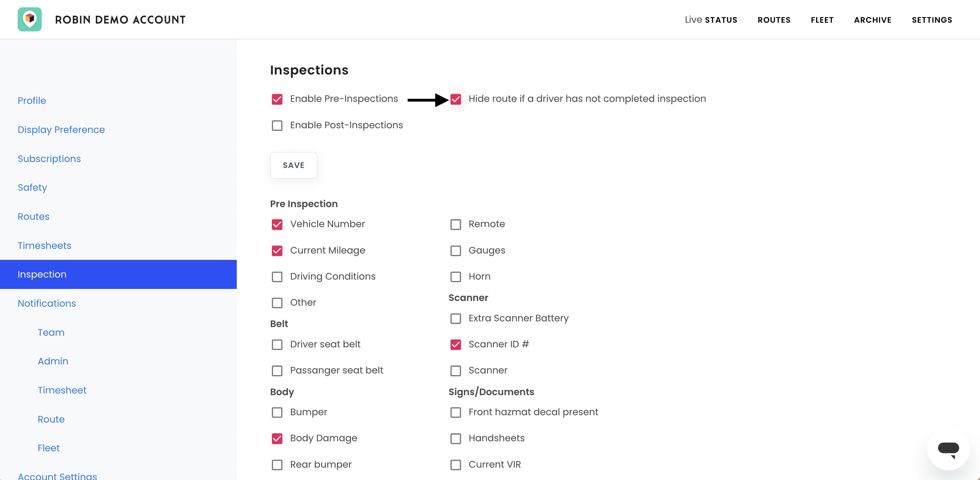Open the Live STATUS page
980x480 pixels.
[x=711, y=20]
